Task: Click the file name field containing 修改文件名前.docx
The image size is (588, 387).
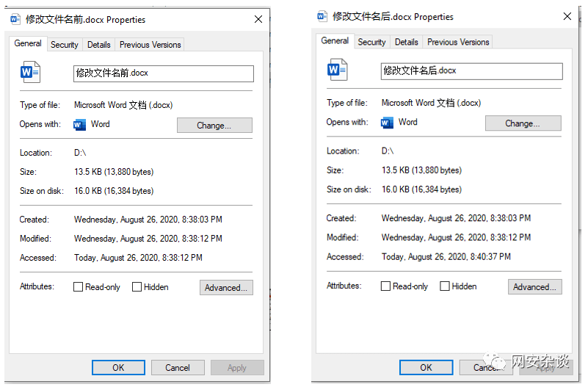Action: (164, 73)
